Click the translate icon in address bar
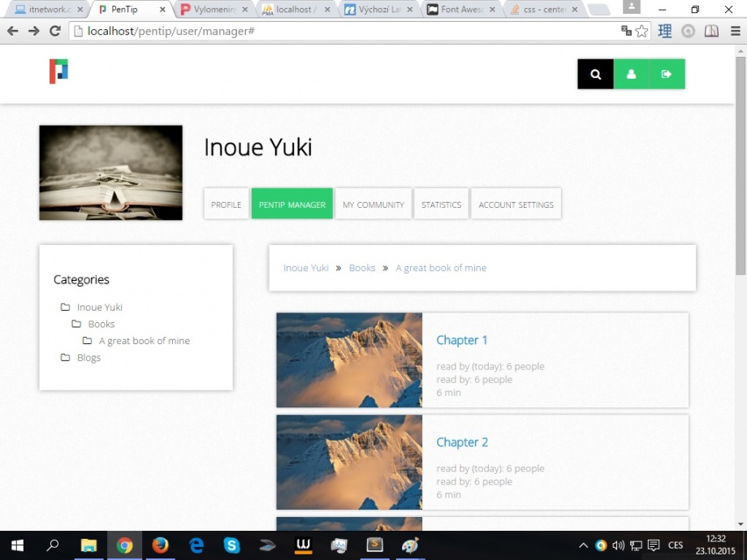Image resolution: width=747 pixels, height=560 pixels. click(626, 31)
